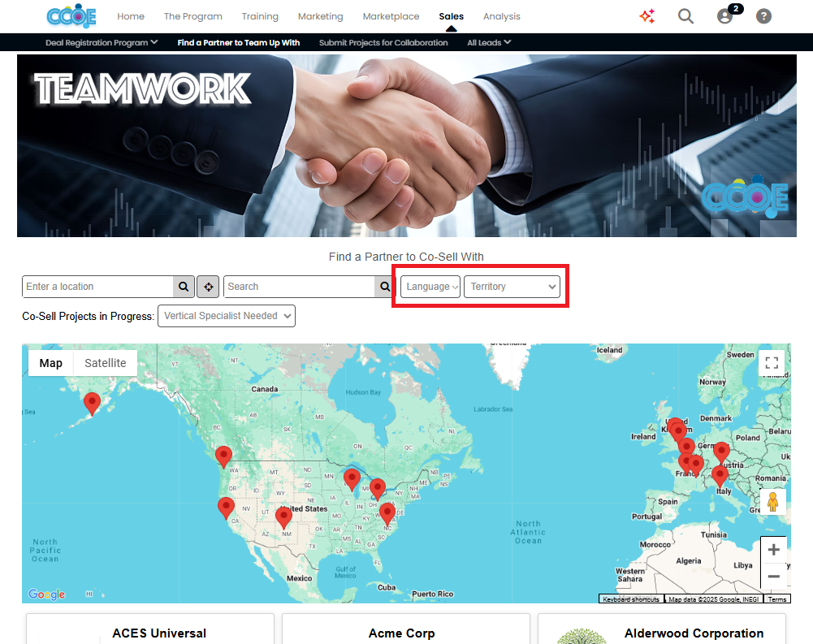Open the Language dropdown
This screenshot has width=813, height=644.
point(430,287)
